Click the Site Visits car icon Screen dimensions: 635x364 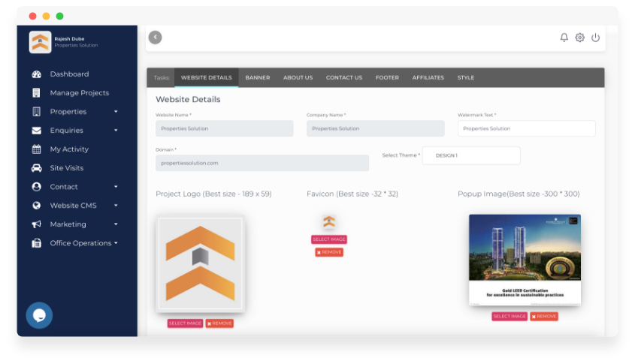[36, 168]
